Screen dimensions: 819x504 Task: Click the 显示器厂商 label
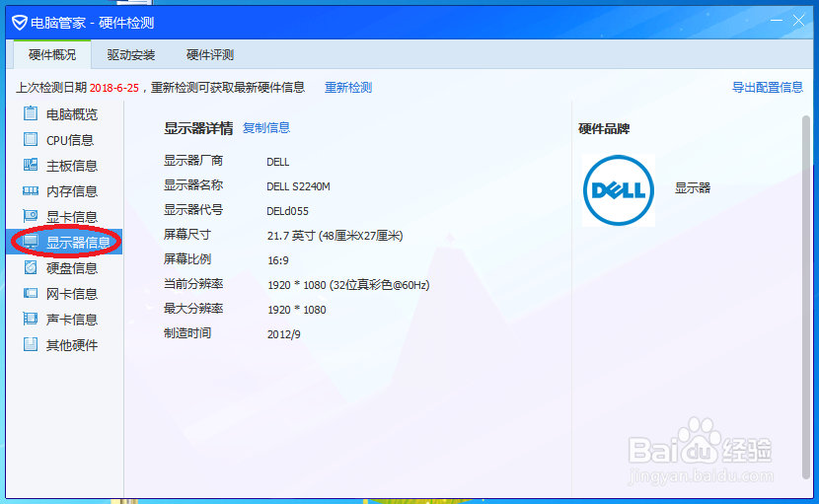click(x=193, y=161)
